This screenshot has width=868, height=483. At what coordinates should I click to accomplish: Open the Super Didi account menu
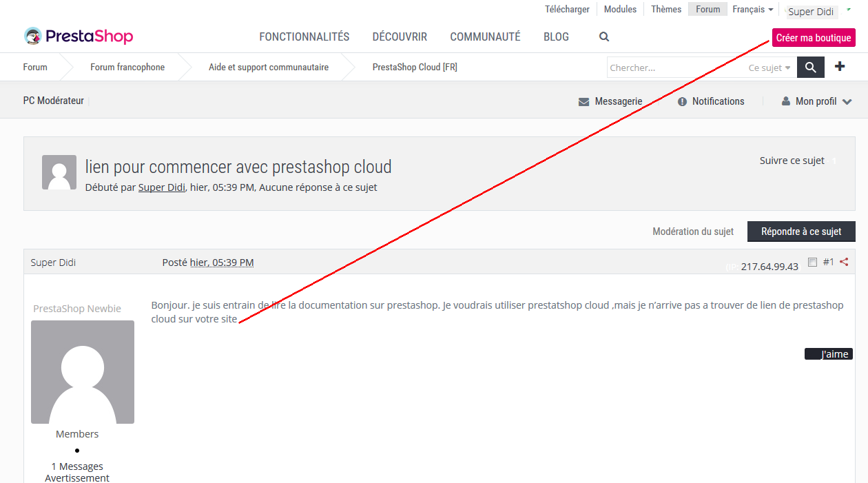click(x=811, y=12)
